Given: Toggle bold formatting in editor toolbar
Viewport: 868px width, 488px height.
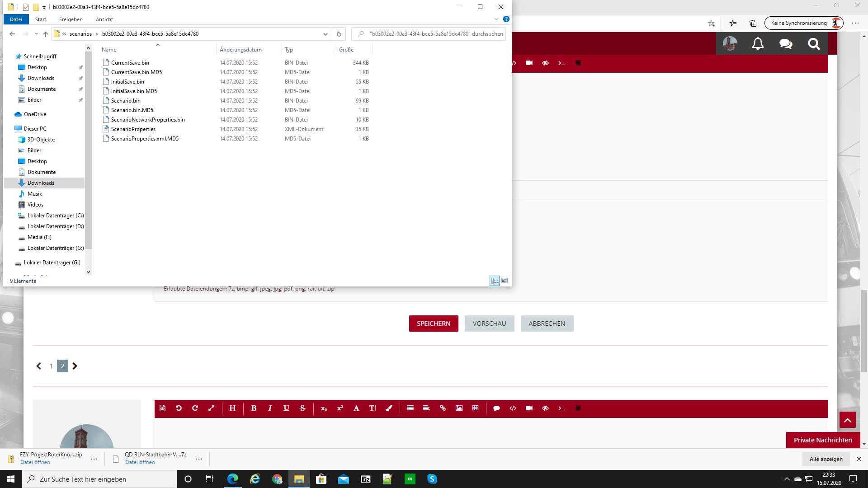Looking at the screenshot, I should coord(254,408).
